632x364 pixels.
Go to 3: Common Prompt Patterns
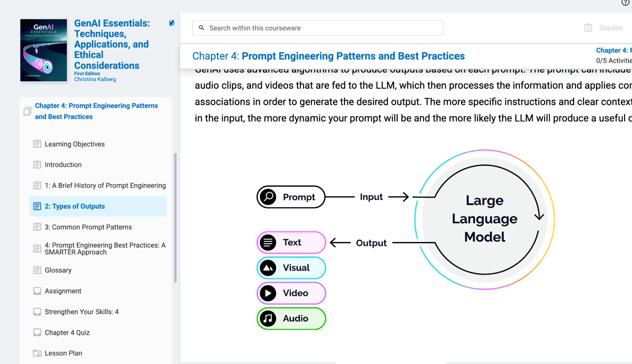coord(88,227)
